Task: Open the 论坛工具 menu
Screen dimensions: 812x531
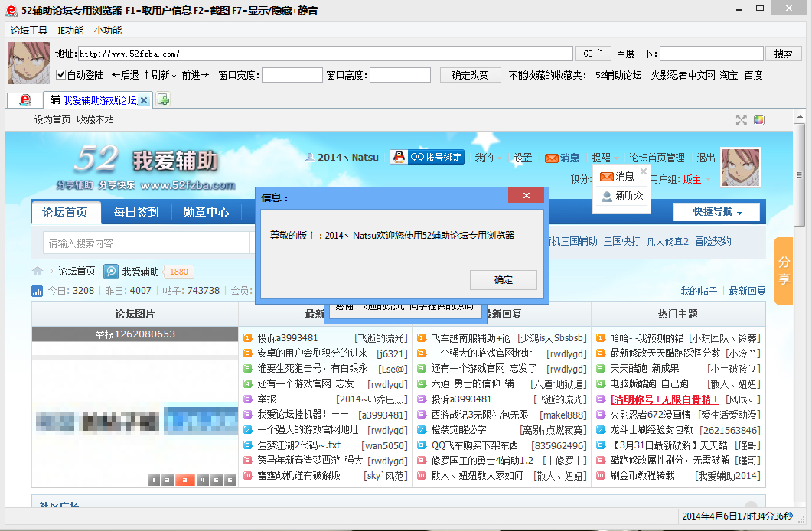Action: coord(29,31)
